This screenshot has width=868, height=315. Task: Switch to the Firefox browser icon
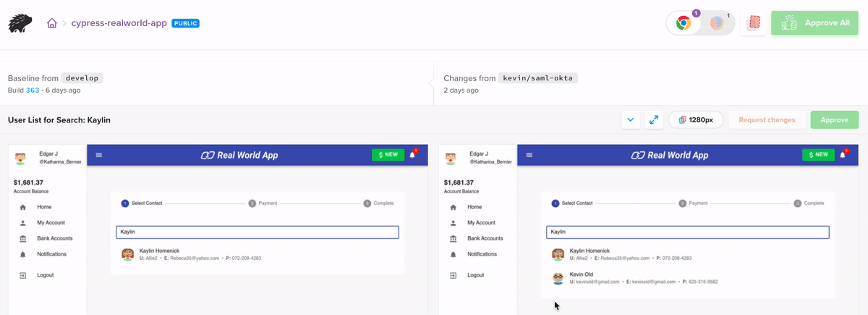(x=718, y=23)
